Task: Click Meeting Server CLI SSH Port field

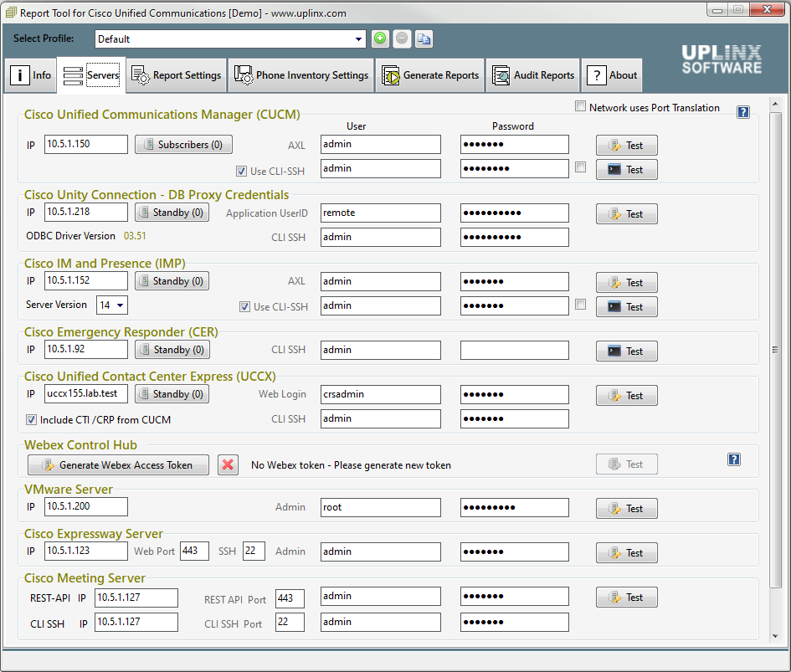Action: [x=290, y=622]
